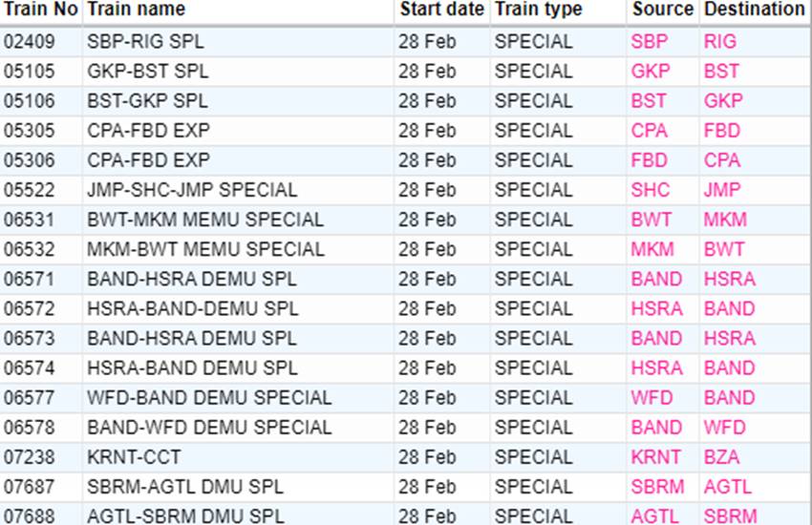Sort by the Train No column header
The height and width of the screenshot is (525, 812).
pos(40,9)
